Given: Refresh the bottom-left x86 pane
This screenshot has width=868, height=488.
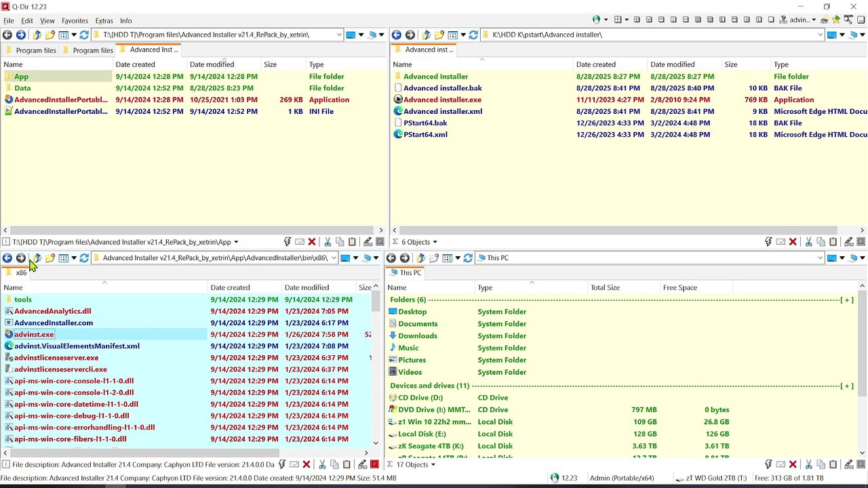Looking at the screenshot, I should pos(84,258).
